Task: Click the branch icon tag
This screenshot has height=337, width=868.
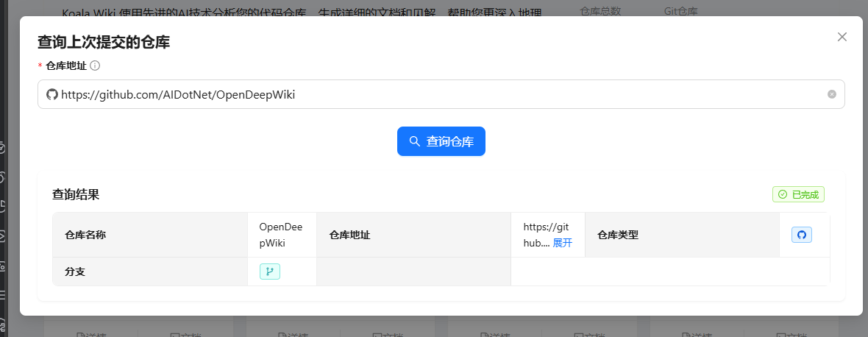Action: tap(270, 272)
